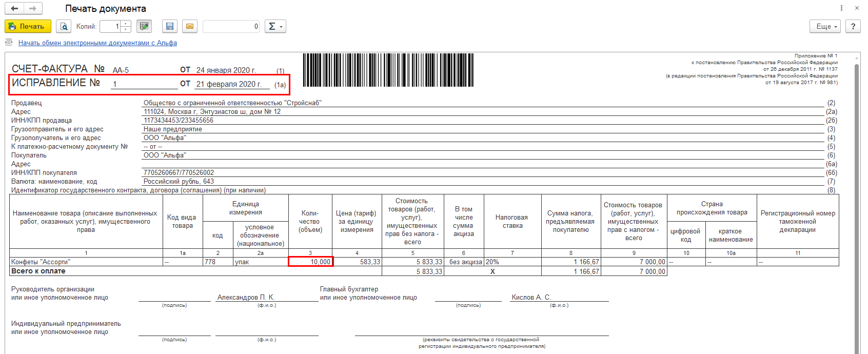Click the yellow Печать button

click(28, 26)
